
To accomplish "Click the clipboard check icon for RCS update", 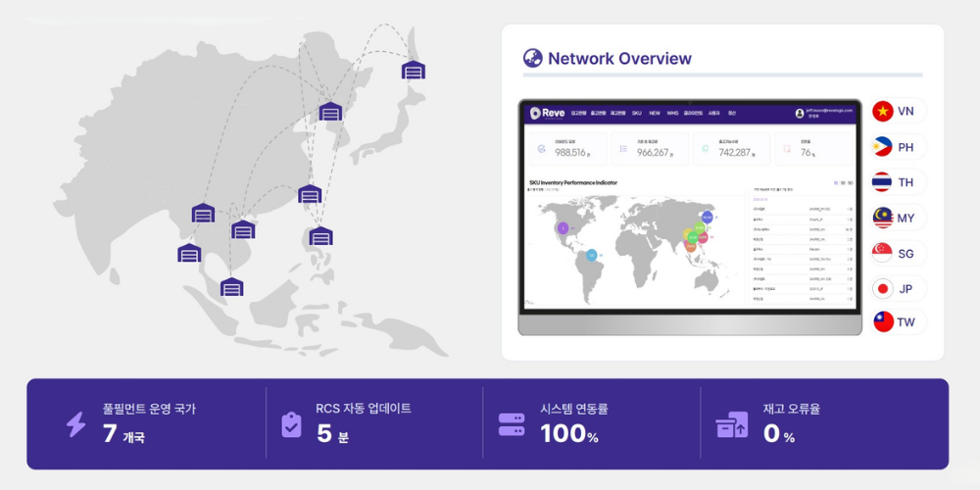I will (x=291, y=425).
